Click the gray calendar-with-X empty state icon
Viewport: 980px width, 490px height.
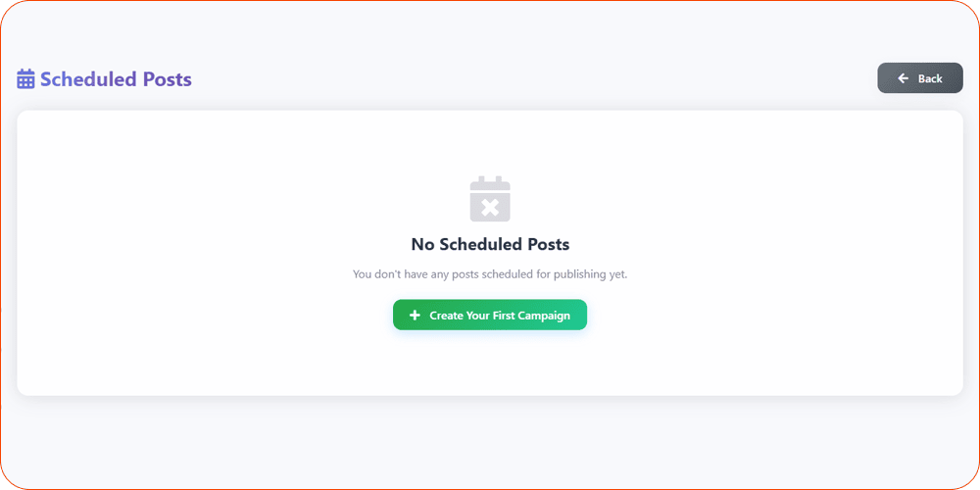tap(490, 198)
